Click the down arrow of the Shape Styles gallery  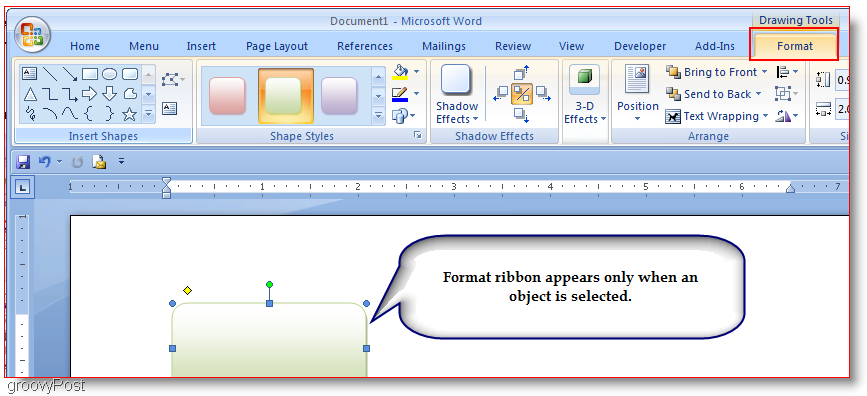click(378, 96)
